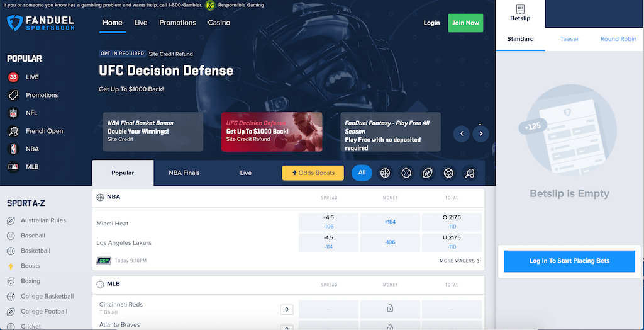The width and height of the screenshot is (644, 330).
Task: Open College Football sidebar entry
Action: [44, 312]
